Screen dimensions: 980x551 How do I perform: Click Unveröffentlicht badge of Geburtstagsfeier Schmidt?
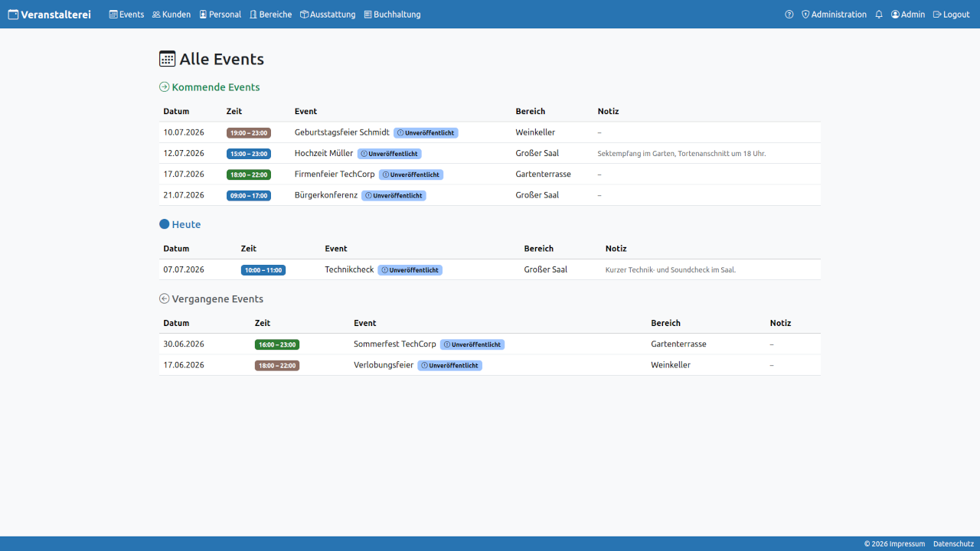(426, 133)
